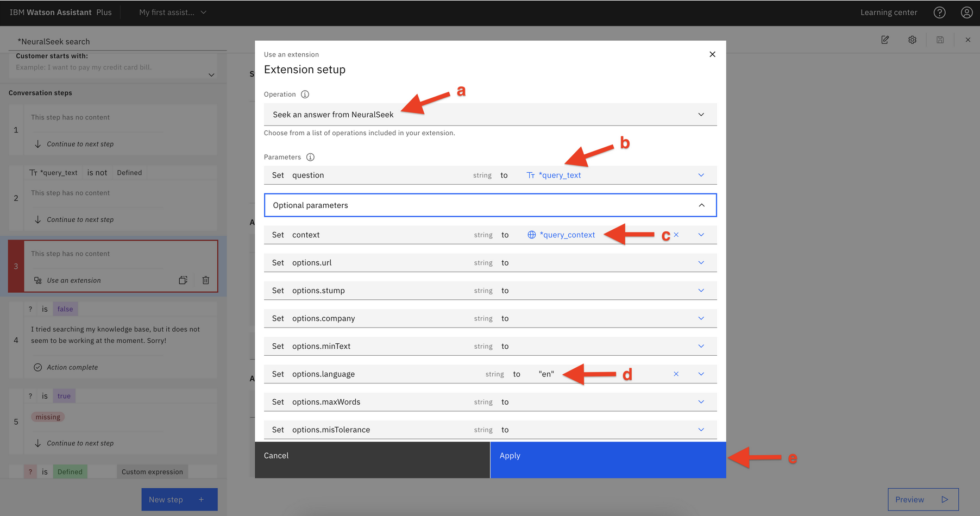
Task: Clear the options.language value
Action: [x=676, y=374]
